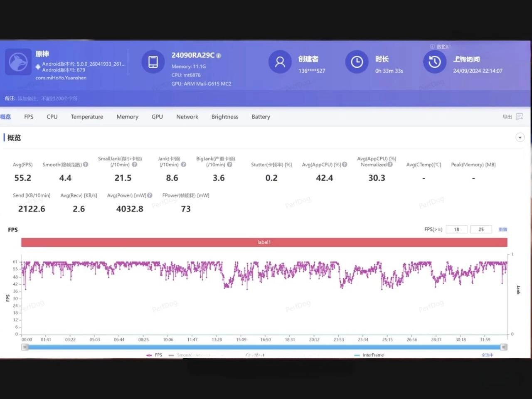Click the Send value 2122.6
The image size is (532, 399).
32,209
